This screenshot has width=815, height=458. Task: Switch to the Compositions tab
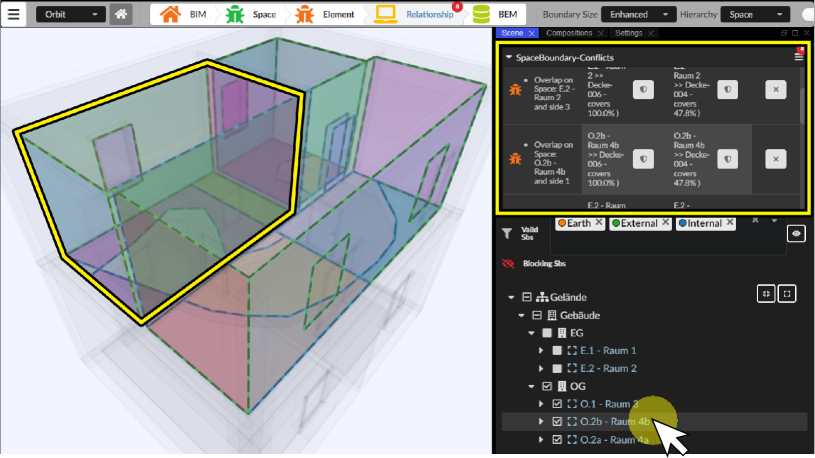[570, 34]
